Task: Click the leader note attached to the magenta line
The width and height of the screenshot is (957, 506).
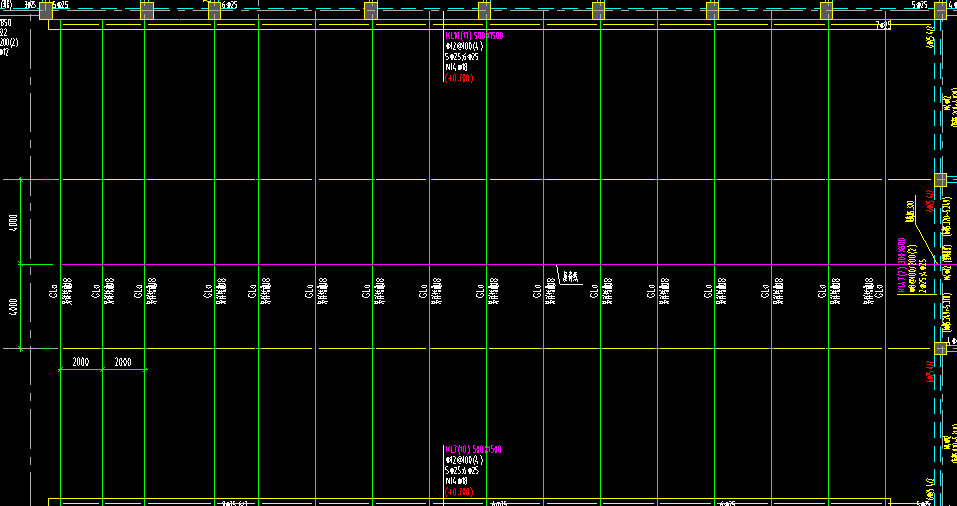Action: [x=569, y=275]
